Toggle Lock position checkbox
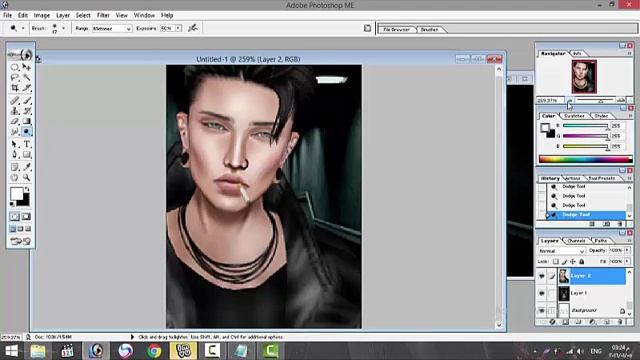Image resolution: width=640 pixels, height=360 pixels. [x=573, y=261]
